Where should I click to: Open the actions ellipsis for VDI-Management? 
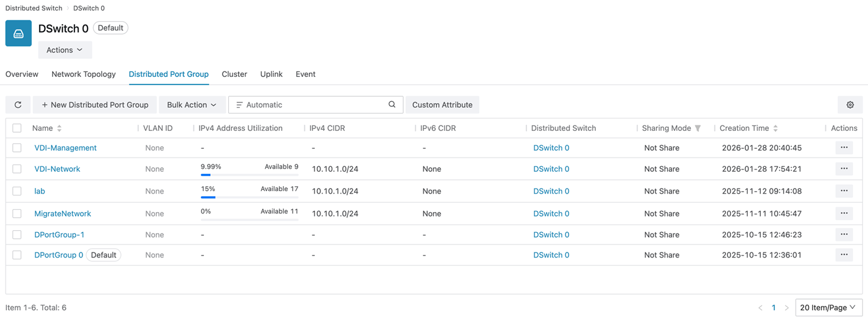point(844,148)
